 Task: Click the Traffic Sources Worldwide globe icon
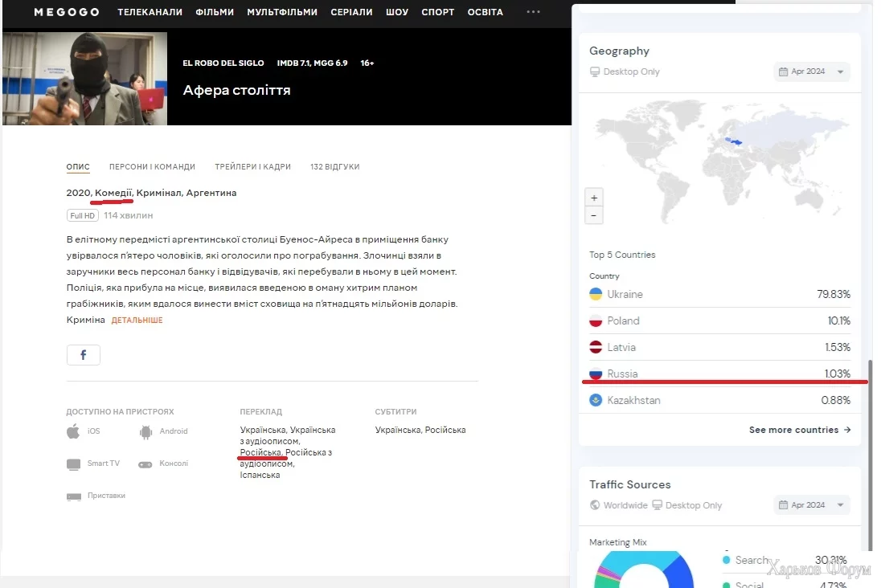pos(595,505)
